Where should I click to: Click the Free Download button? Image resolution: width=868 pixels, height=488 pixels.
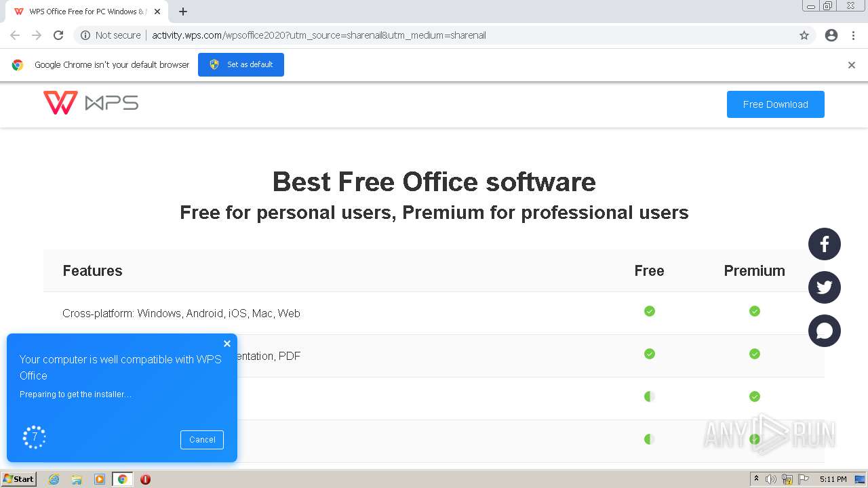click(776, 104)
